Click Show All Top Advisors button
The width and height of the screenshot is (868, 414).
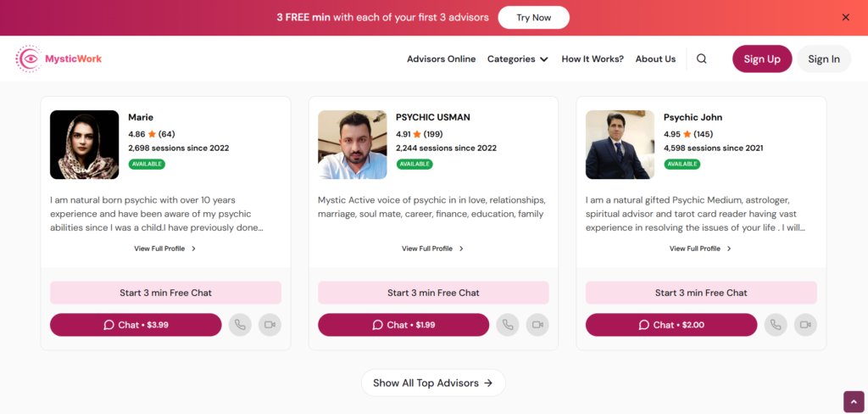pos(433,383)
